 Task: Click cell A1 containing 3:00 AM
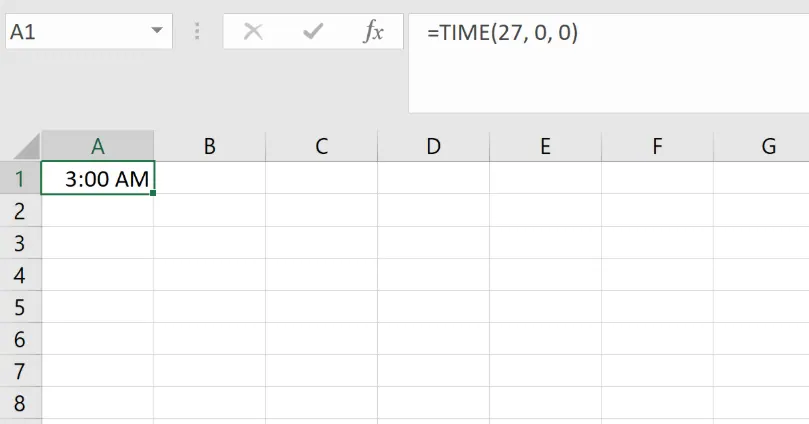[x=98, y=178]
